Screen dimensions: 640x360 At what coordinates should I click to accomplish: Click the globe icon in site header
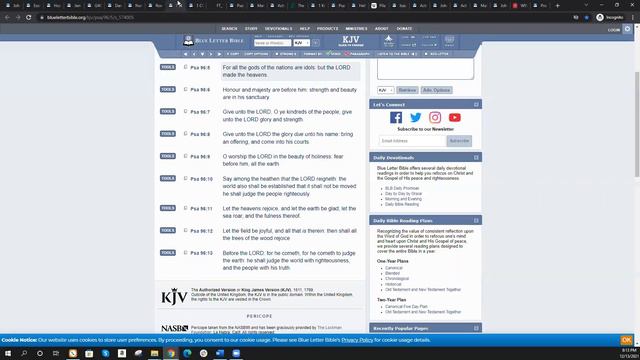tap(449, 40)
